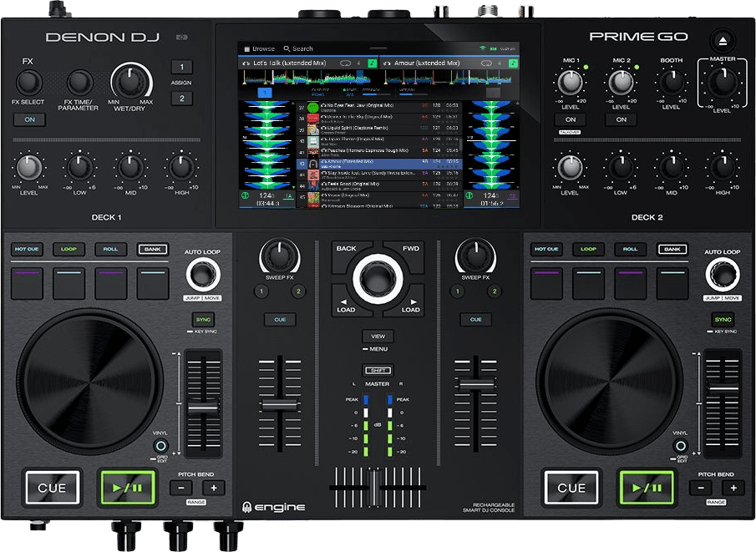Click the Deck 2 AUTO LOOP encoder
This screenshot has height=552, width=756.
(x=723, y=274)
